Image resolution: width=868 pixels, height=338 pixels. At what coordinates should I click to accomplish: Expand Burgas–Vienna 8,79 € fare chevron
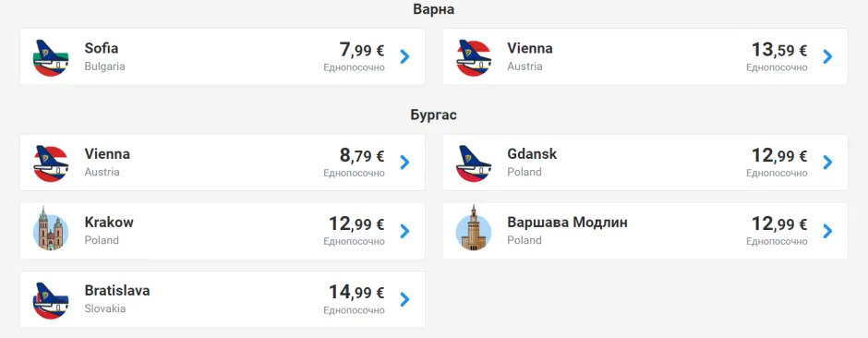pyautogui.click(x=404, y=163)
